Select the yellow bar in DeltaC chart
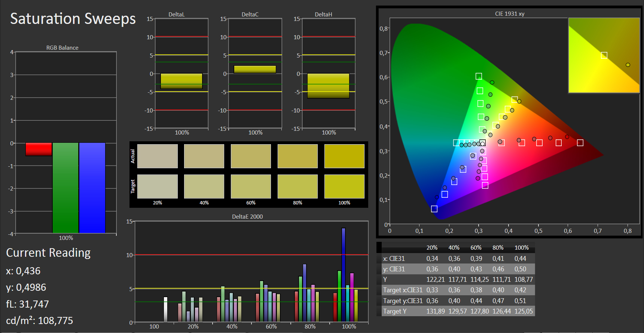 coord(255,70)
